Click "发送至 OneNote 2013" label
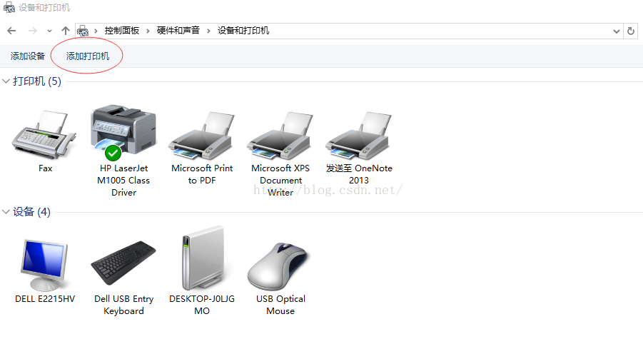 [x=359, y=174]
